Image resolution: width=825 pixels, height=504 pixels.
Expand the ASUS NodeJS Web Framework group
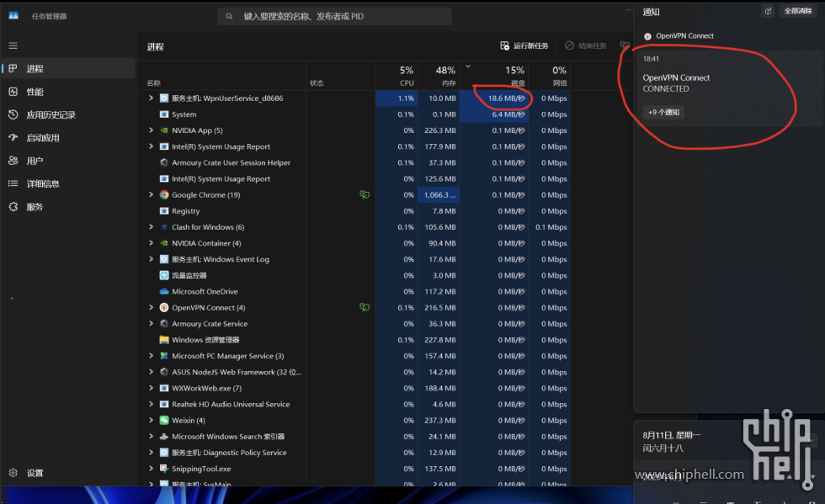click(x=151, y=372)
